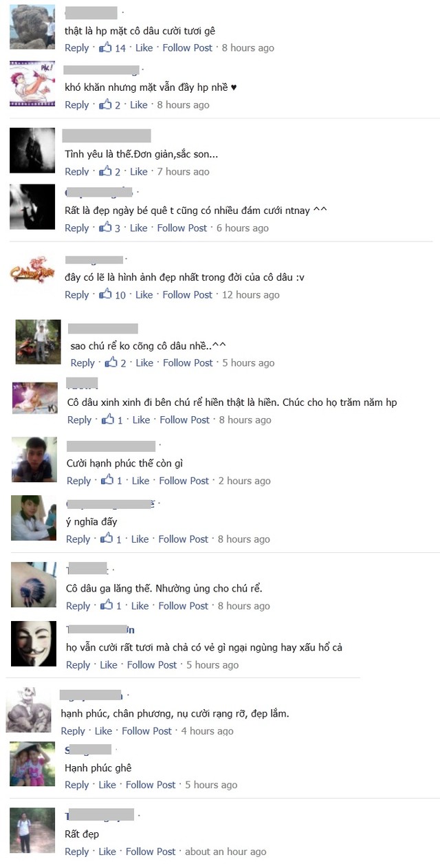Follow Post on 'Rất là đẹp ngày bé' comment

pyautogui.click(x=182, y=228)
